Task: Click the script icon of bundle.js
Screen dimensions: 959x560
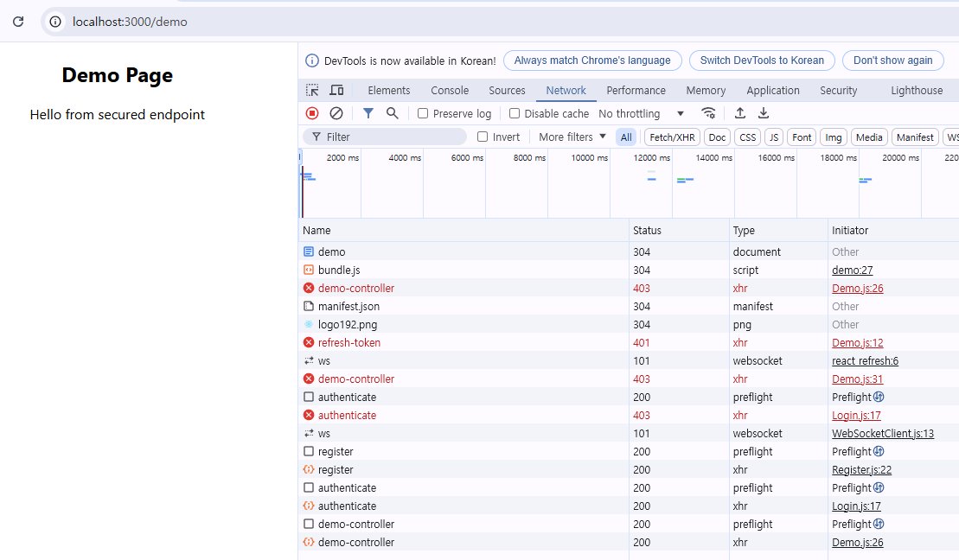Action: 309,270
